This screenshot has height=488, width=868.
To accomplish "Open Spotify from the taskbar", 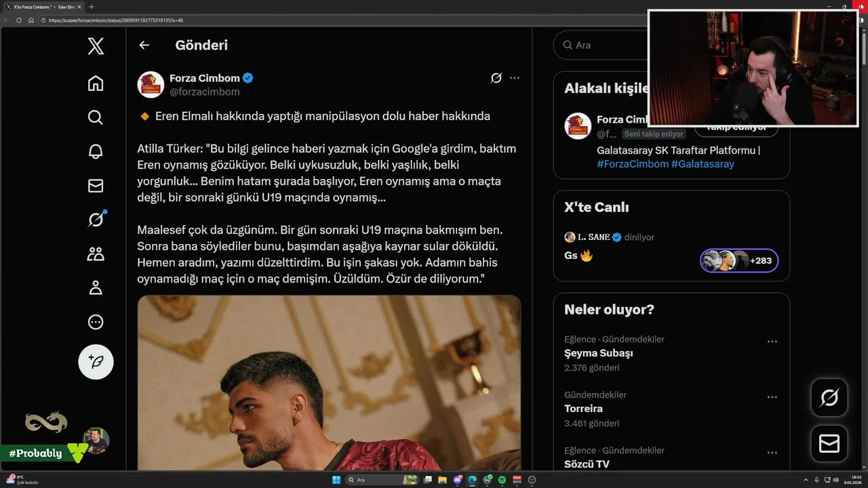I will pos(502,480).
